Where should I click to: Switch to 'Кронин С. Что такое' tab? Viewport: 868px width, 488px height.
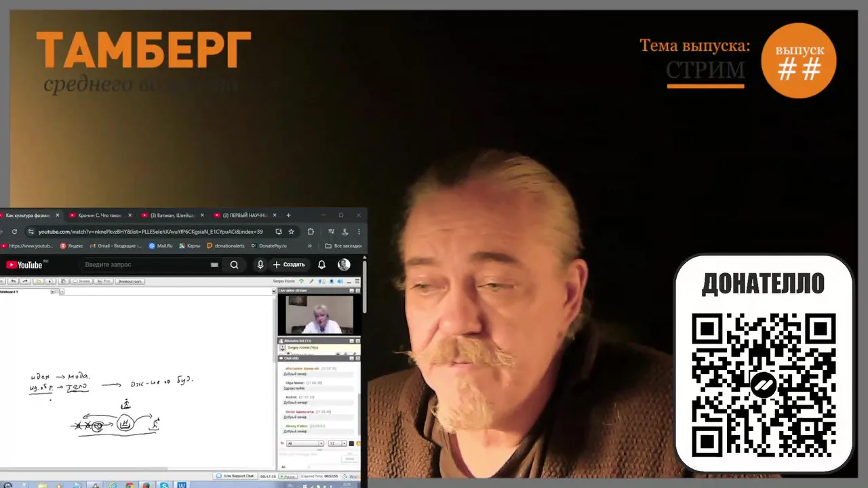100,215
